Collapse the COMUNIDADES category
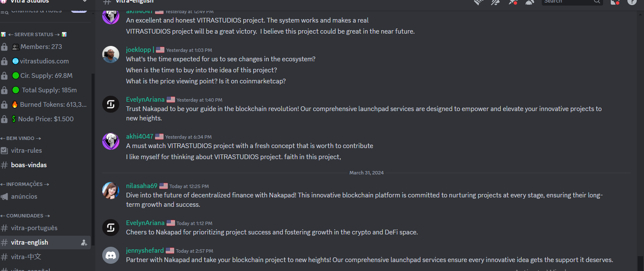 click(26, 216)
